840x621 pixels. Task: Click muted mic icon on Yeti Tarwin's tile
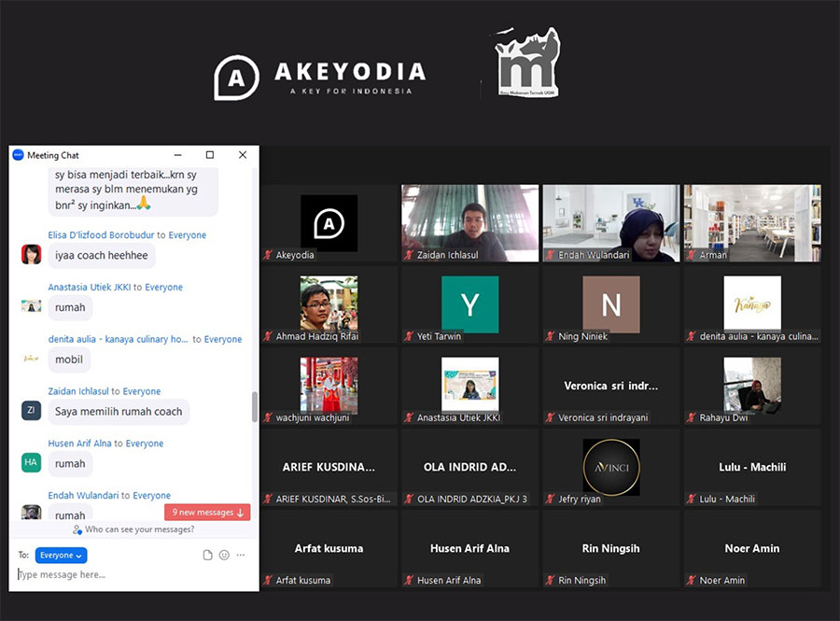(409, 336)
